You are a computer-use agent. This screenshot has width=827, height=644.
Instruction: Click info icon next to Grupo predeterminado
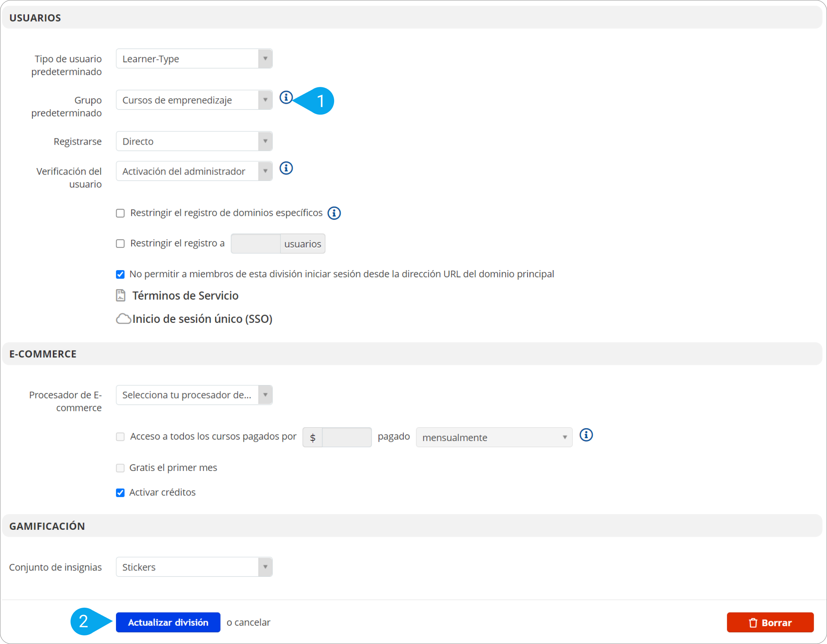pyautogui.click(x=286, y=97)
